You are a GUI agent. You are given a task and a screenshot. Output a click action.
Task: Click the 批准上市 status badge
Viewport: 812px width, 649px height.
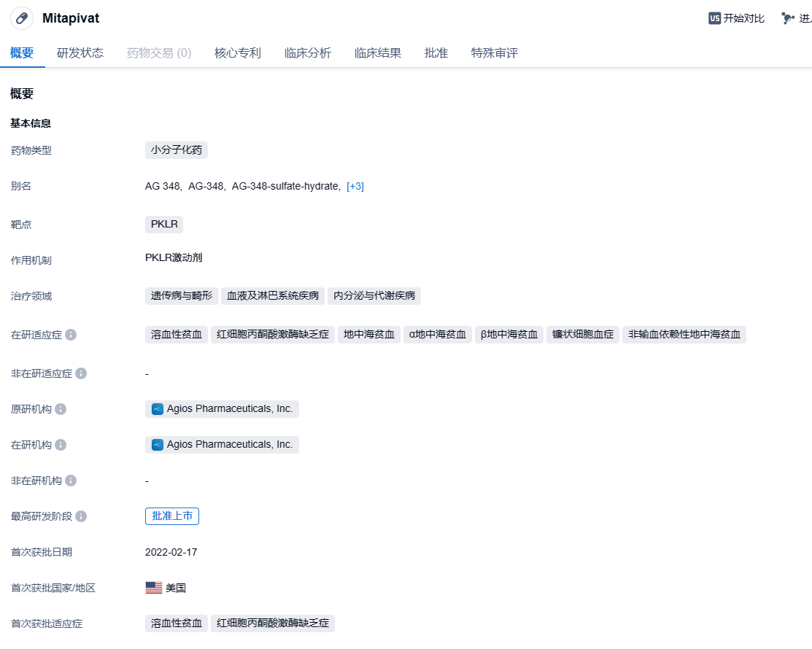[x=172, y=516]
